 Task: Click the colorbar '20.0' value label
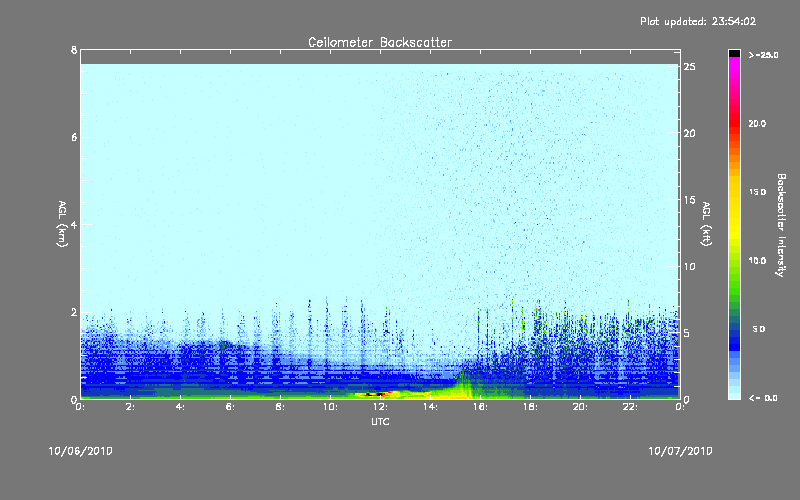(x=757, y=123)
